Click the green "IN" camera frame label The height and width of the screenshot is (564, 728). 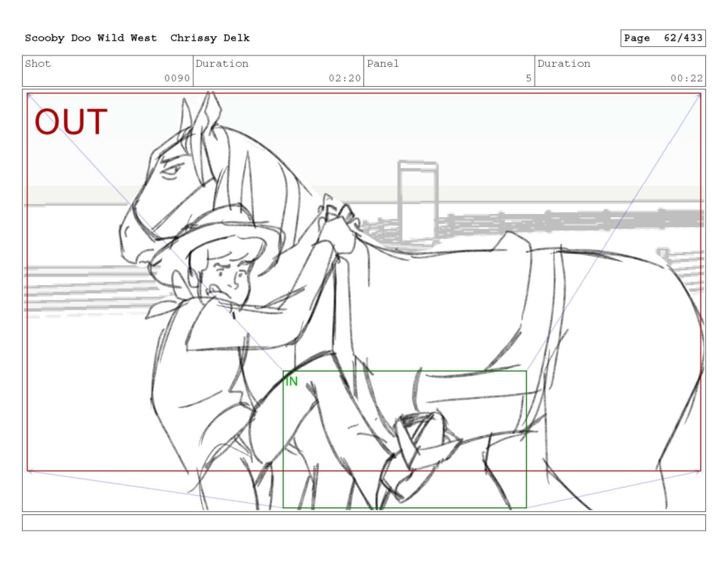(291, 381)
